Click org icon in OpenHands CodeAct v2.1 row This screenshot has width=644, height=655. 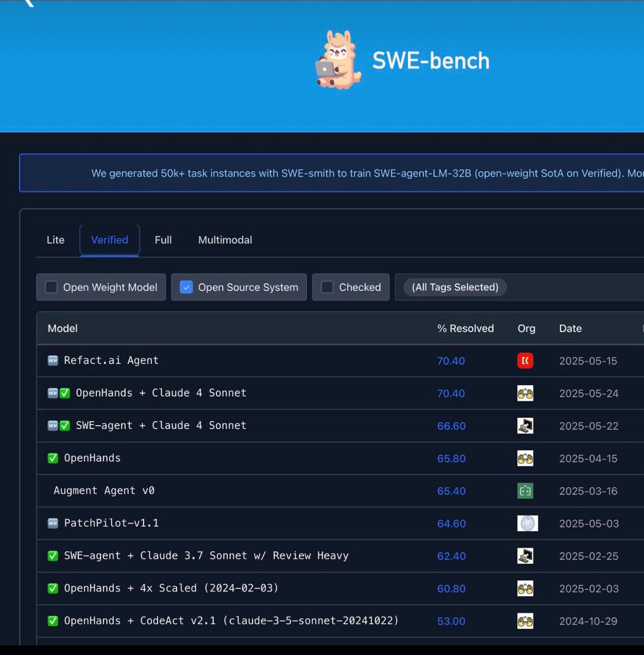tap(525, 621)
